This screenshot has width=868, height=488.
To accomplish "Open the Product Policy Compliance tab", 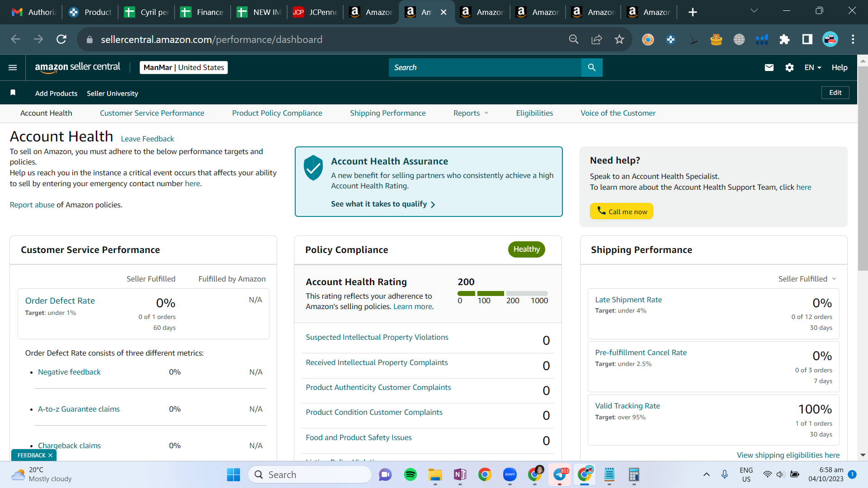I will [277, 113].
